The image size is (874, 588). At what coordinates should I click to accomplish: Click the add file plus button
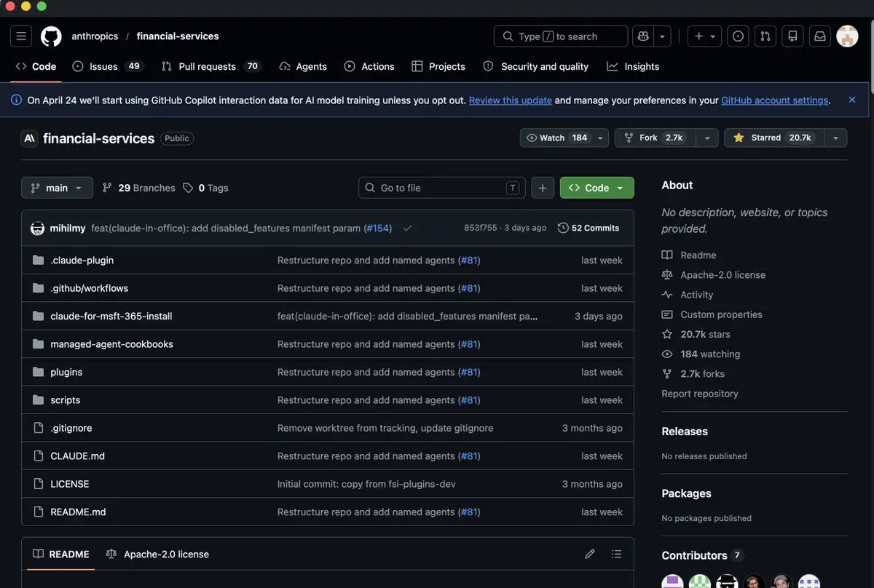(543, 188)
